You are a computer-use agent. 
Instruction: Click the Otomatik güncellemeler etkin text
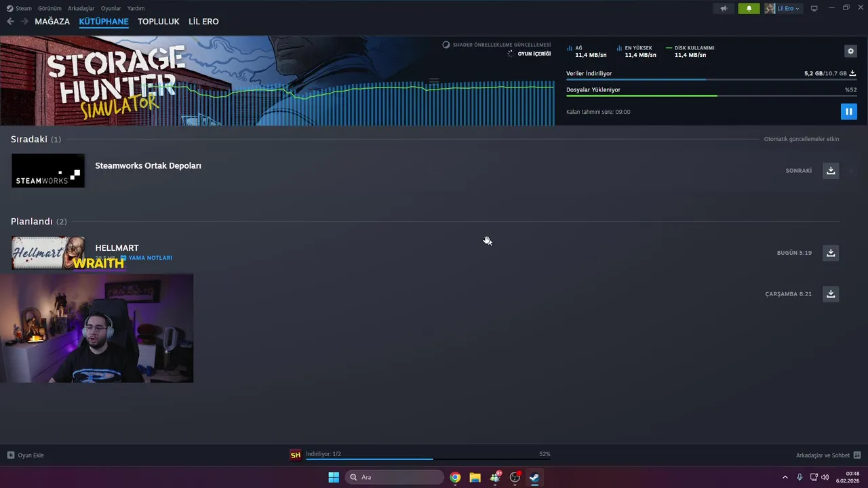pyautogui.click(x=802, y=139)
